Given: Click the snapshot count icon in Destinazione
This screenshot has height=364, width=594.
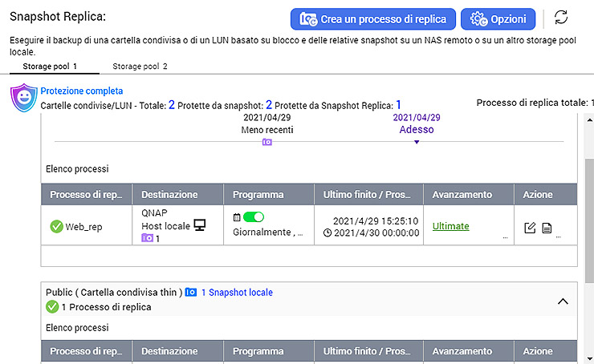Looking at the screenshot, I should [147, 238].
